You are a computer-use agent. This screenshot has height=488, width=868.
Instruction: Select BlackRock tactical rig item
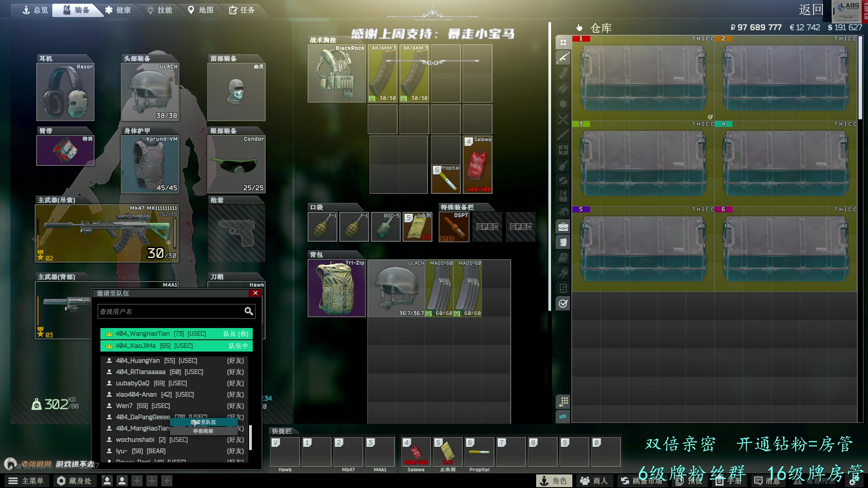(x=337, y=73)
